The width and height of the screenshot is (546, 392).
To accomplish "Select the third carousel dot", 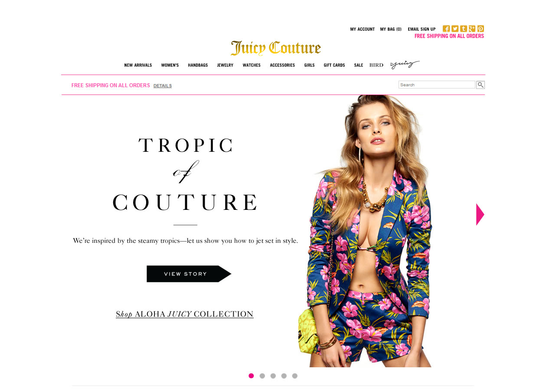I will [x=273, y=376].
